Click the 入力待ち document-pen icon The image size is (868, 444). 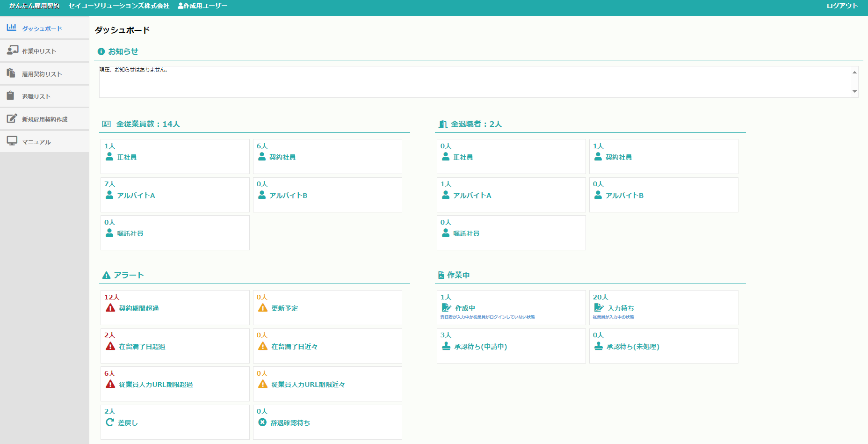[599, 308]
